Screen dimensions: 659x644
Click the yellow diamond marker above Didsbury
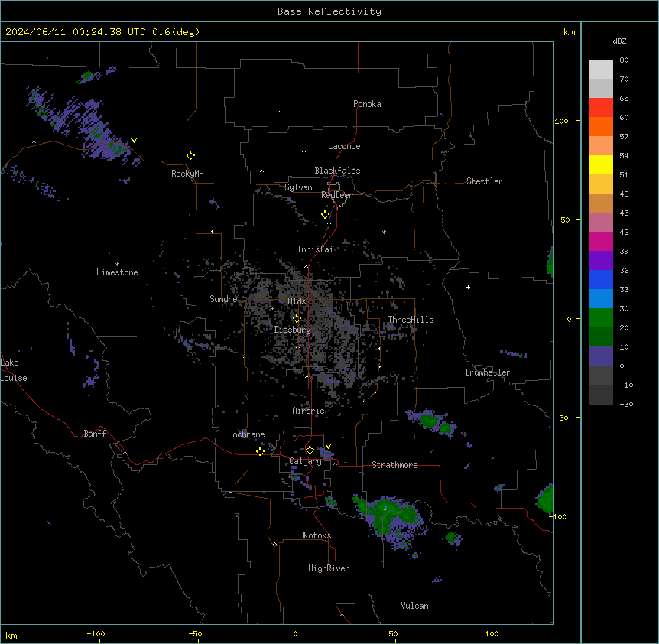[297, 319]
